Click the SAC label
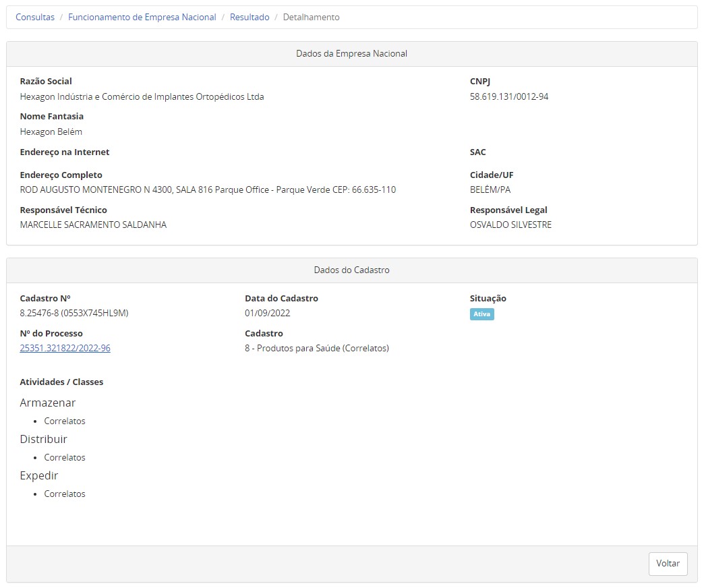 point(477,152)
